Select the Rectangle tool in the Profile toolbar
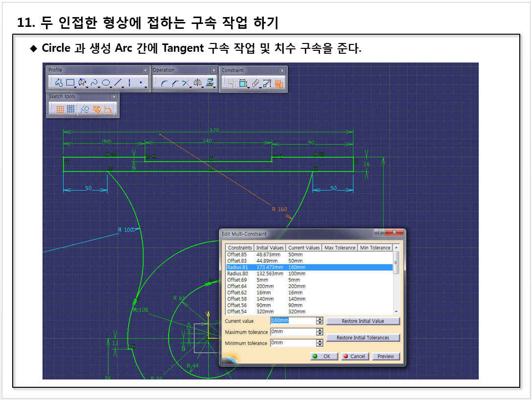 pos(70,83)
